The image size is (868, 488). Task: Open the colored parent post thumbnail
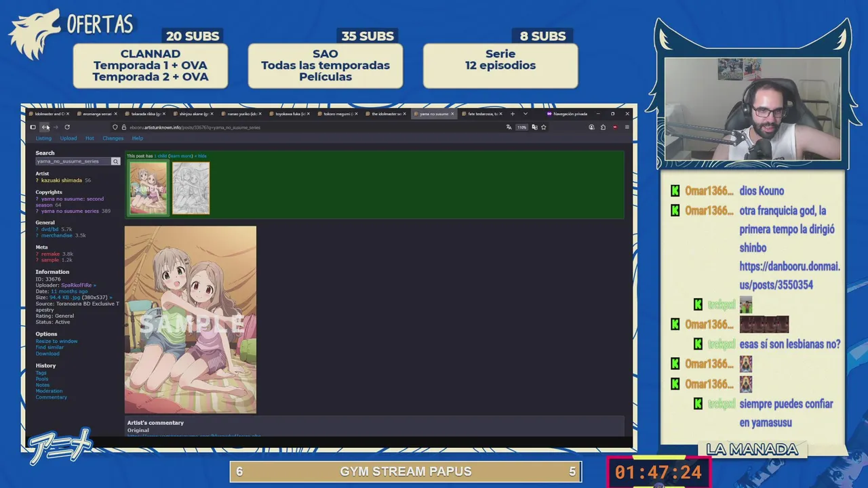click(x=149, y=188)
